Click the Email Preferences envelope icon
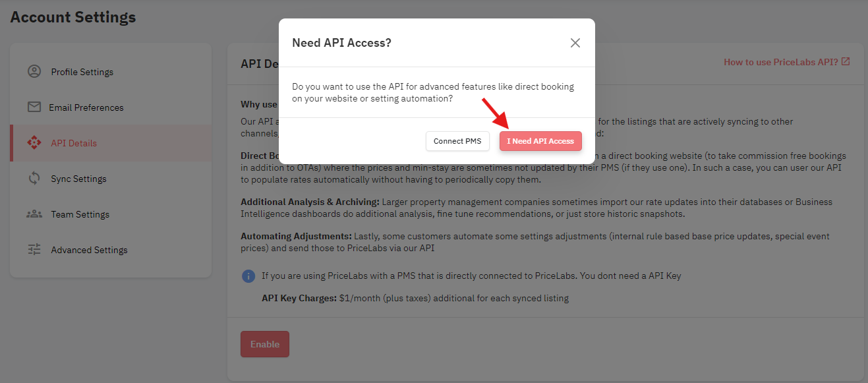 (34, 107)
